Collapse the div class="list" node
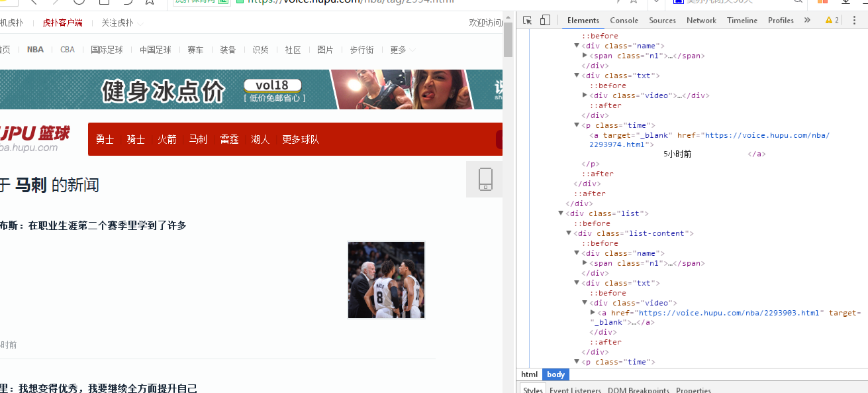 pyautogui.click(x=561, y=213)
